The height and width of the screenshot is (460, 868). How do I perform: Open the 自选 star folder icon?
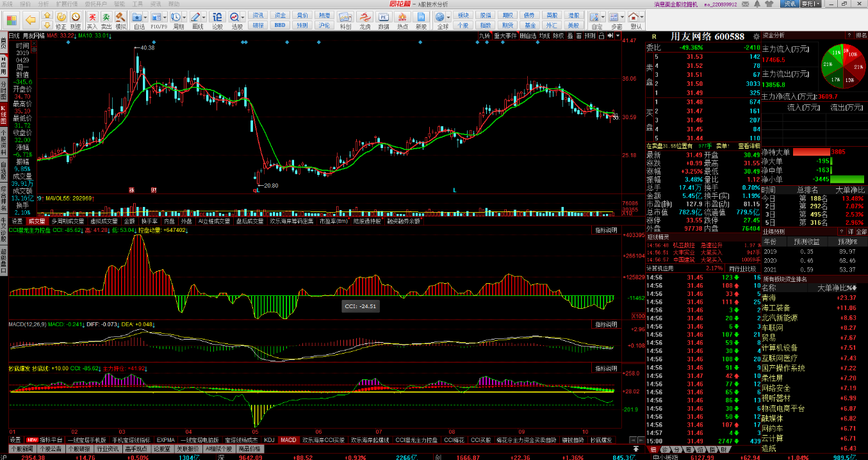tap(137, 17)
